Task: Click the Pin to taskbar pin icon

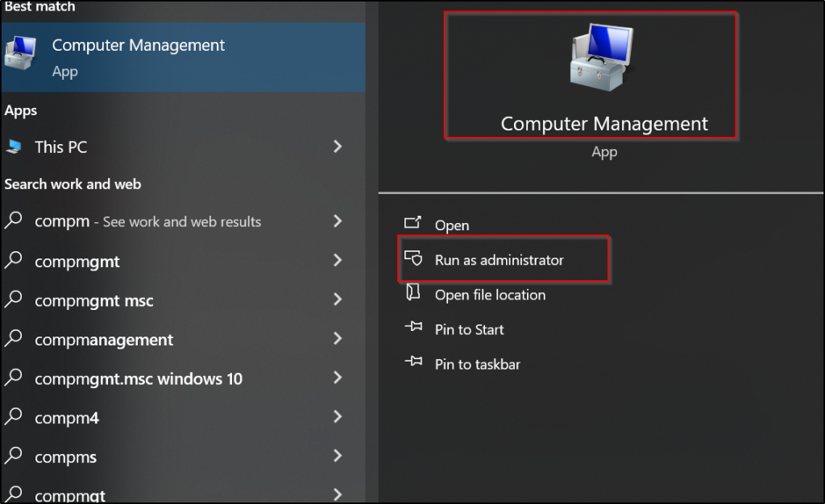Action: (413, 364)
